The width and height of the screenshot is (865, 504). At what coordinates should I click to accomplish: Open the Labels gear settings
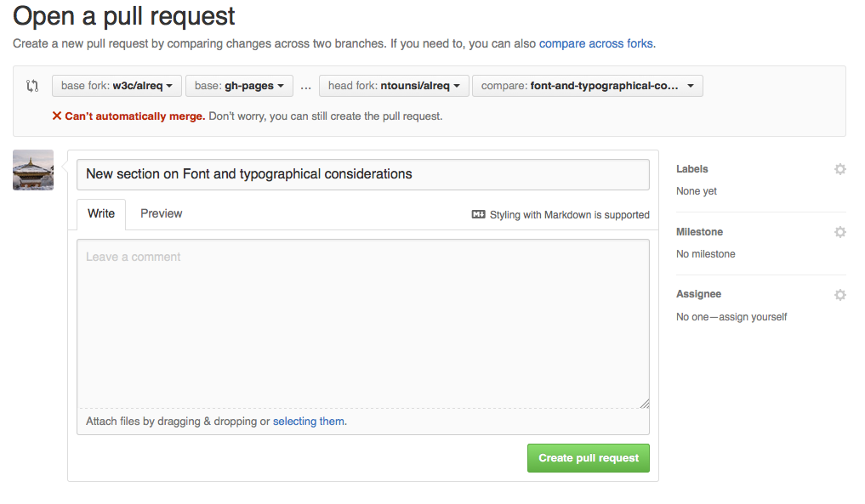(839, 169)
